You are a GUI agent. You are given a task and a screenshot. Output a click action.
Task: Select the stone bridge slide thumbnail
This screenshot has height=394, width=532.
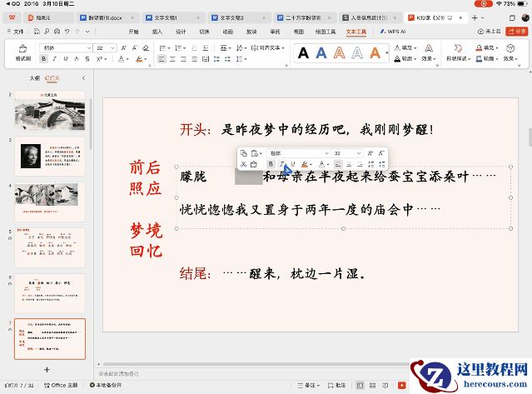tap(52, 112)
